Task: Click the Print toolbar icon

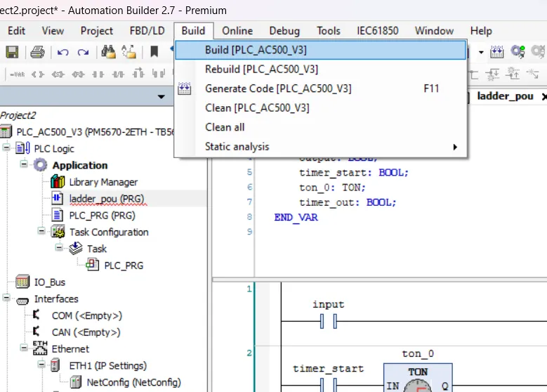Action: pyautogui.click(x=37, y=52)
